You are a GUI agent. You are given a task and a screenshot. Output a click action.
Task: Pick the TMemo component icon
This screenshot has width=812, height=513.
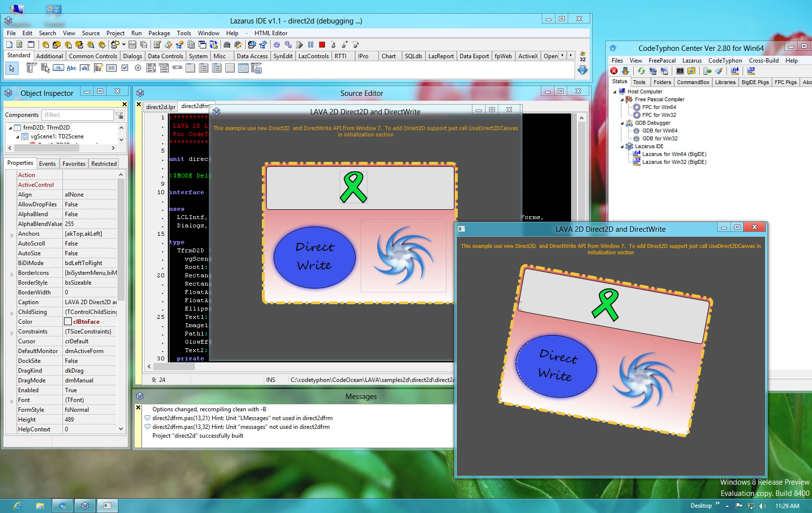coord(99,68)
